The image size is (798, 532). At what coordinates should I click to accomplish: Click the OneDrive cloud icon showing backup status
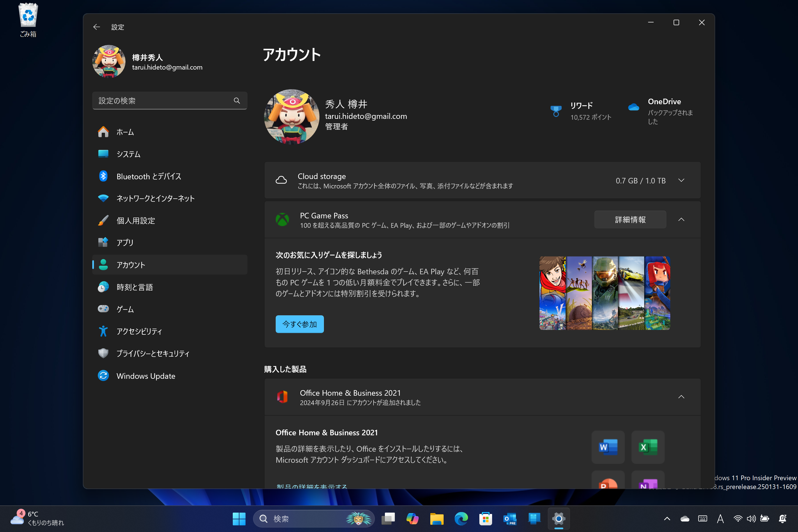(634, 107)
